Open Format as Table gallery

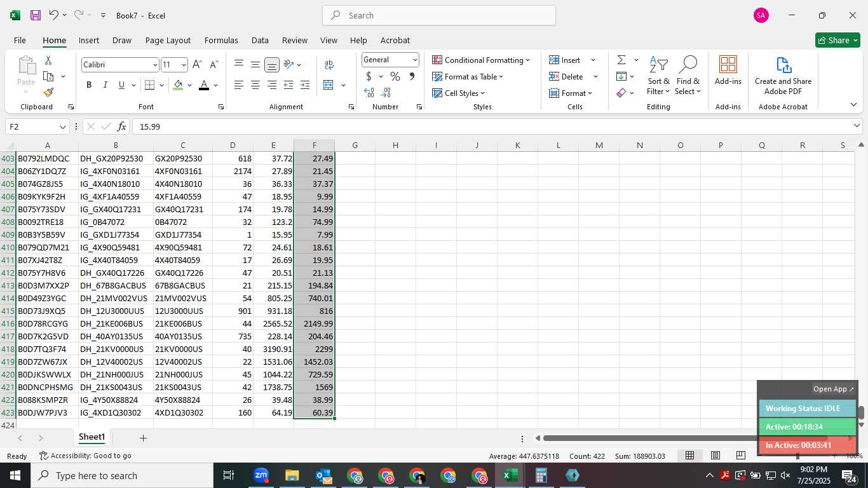click(x=468, y=76)
